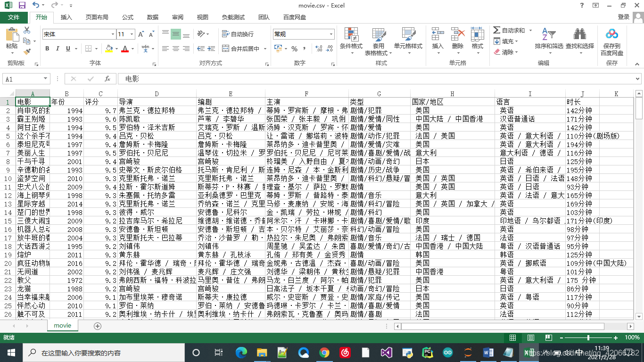Select the movie sheet tab

62,326
